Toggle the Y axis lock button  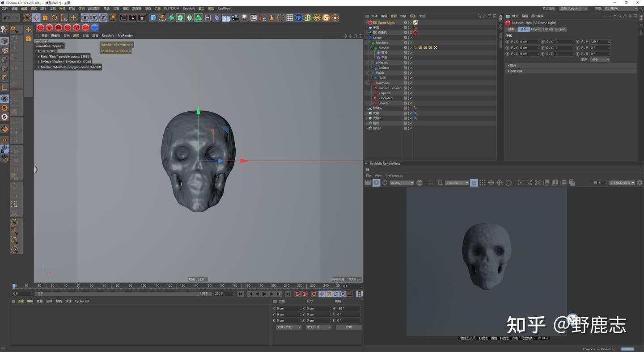(93, 17)
